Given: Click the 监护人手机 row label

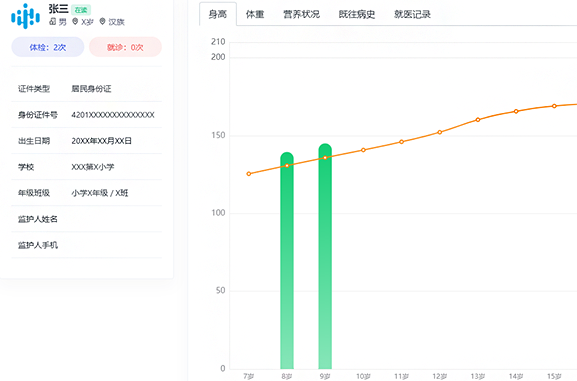Looking at the screenshot, I should coord(38,245).
